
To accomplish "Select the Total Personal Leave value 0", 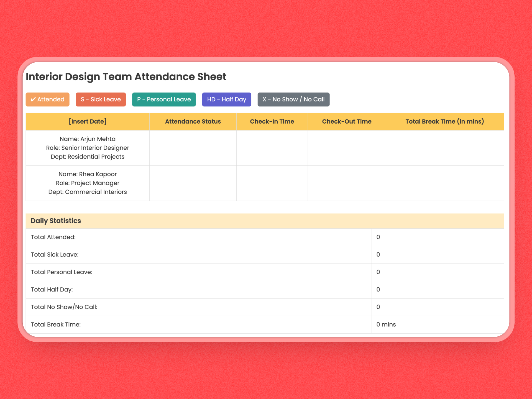I will pos(378,272).
